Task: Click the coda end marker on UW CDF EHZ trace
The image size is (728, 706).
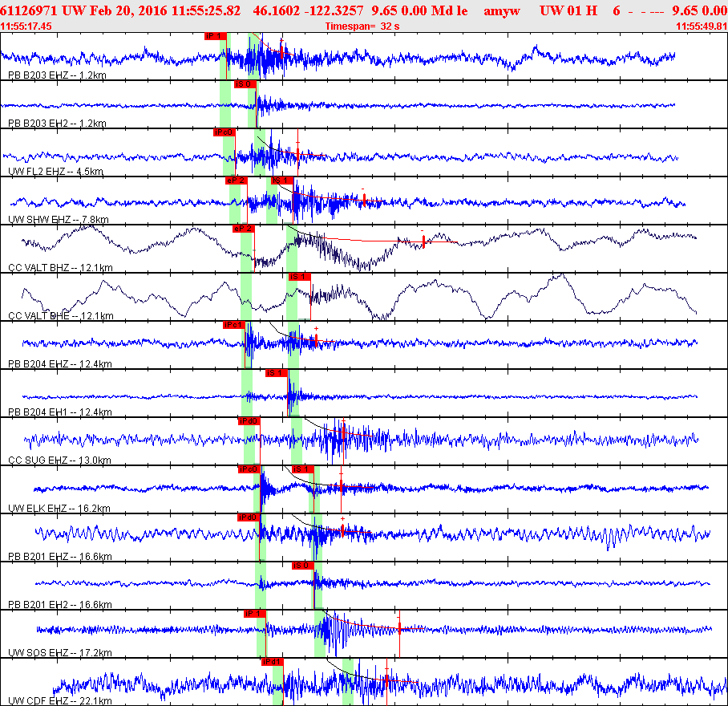Action: point(386,680)
